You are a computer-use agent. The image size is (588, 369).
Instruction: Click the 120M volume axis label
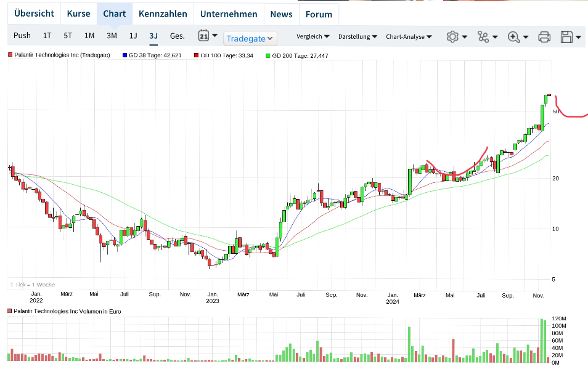coord(559,318)
